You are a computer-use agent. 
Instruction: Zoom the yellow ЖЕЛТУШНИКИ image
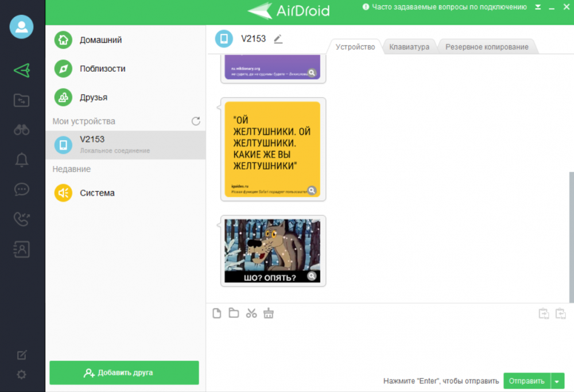(312, 191)
